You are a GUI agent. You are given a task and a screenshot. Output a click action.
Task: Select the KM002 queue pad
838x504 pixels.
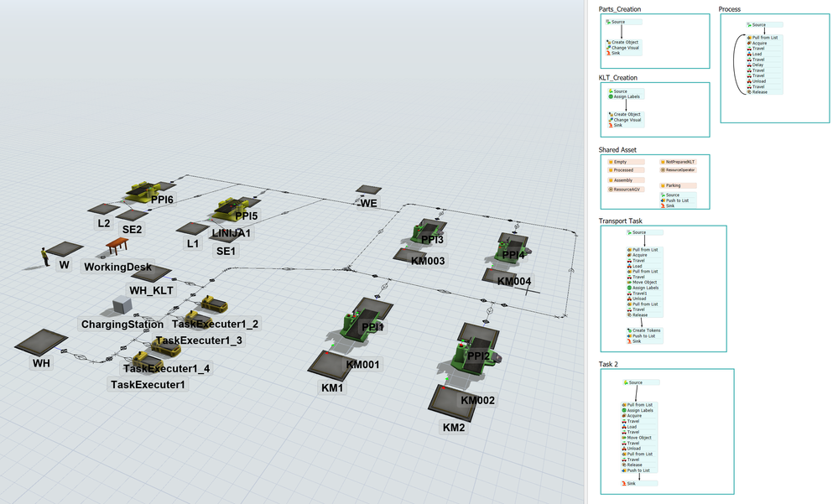(452, 403)
